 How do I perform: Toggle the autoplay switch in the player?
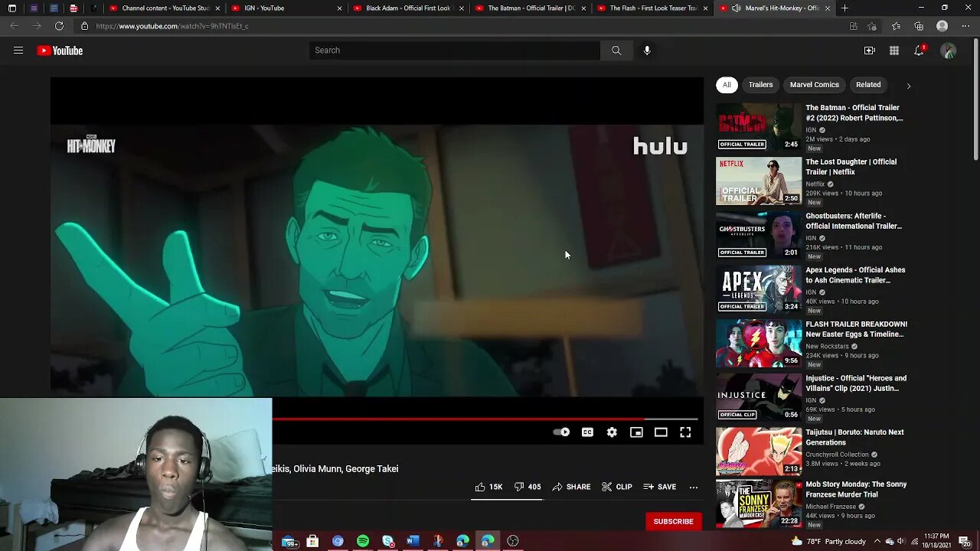[561, 432]
